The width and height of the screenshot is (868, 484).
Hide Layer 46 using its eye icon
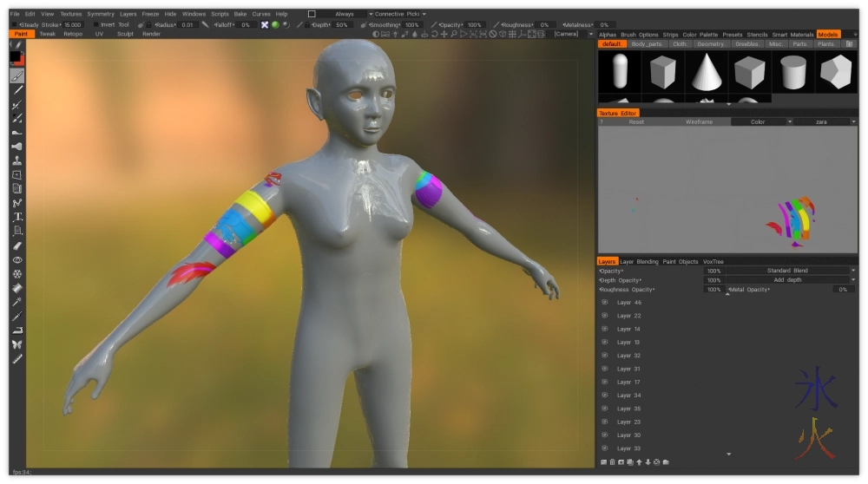[x=604, y=303]
